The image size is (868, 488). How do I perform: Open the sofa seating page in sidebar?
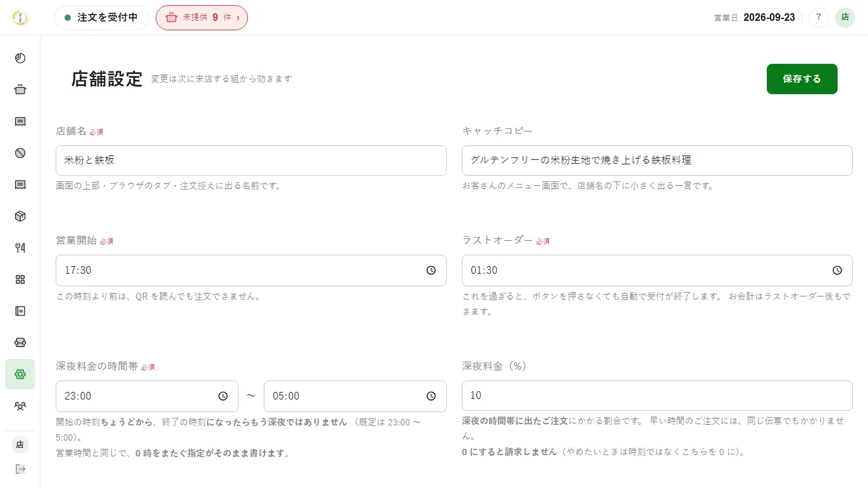(20, 343)
